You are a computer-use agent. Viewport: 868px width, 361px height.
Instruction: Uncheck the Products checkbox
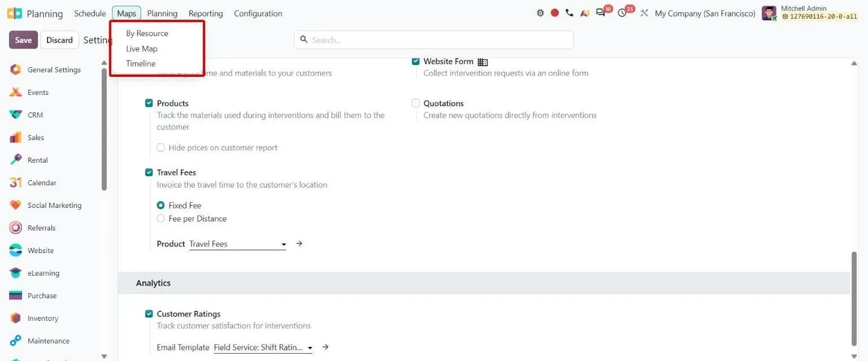(149, 103)
